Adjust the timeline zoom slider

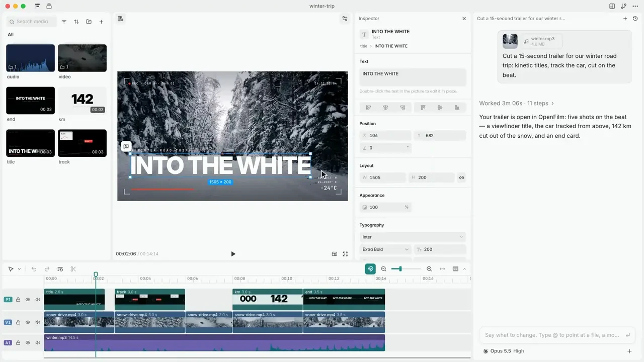(x=406, y=269)
